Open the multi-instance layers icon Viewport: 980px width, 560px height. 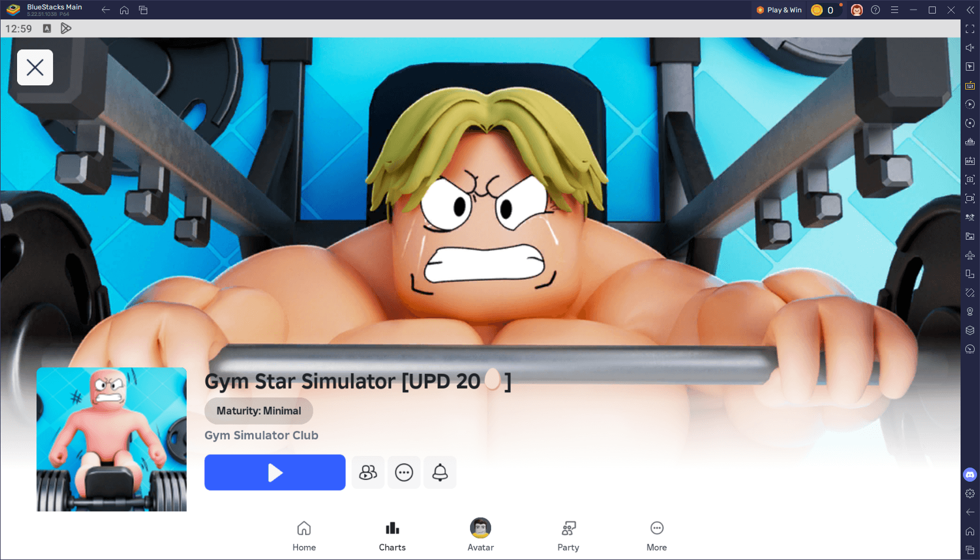tap(970, 330)
